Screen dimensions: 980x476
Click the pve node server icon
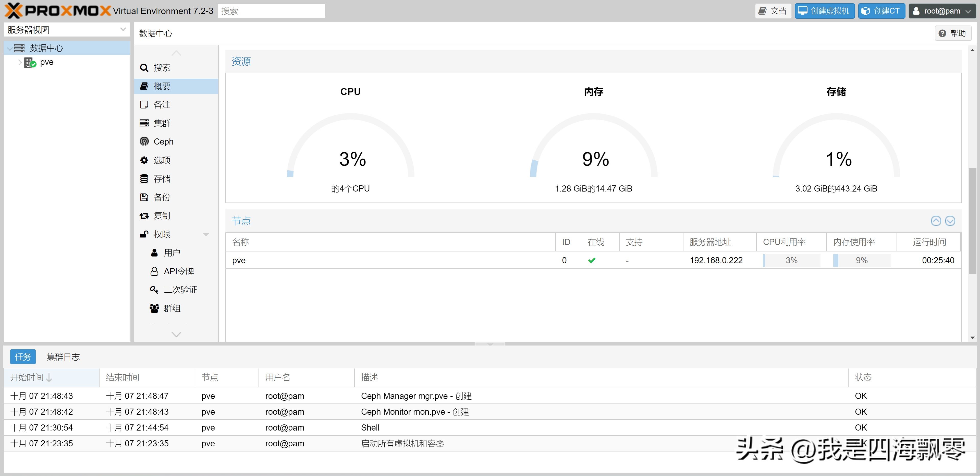click(30, 63)
